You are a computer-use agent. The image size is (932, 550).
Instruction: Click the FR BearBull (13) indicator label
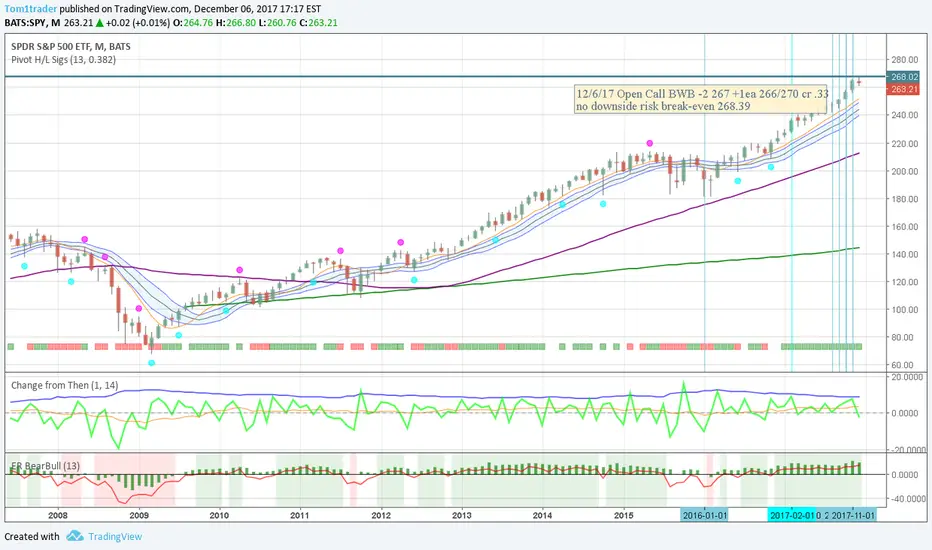click(45, 466)
